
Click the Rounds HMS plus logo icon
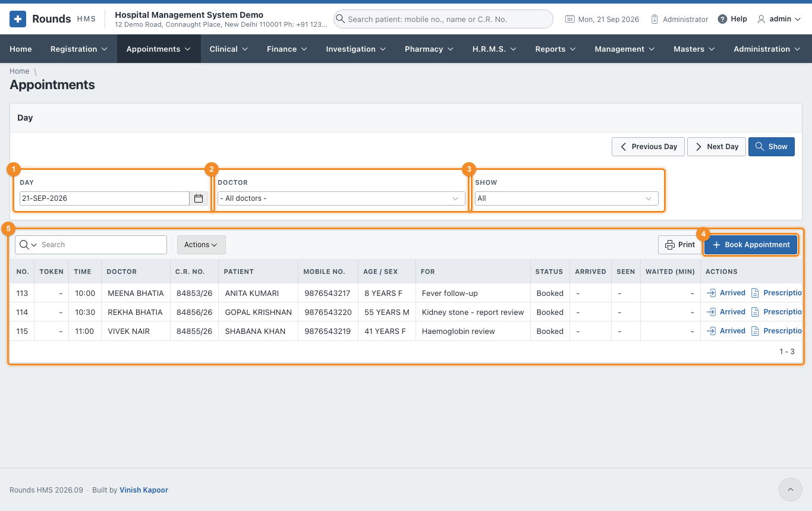[x=18, y=19]
